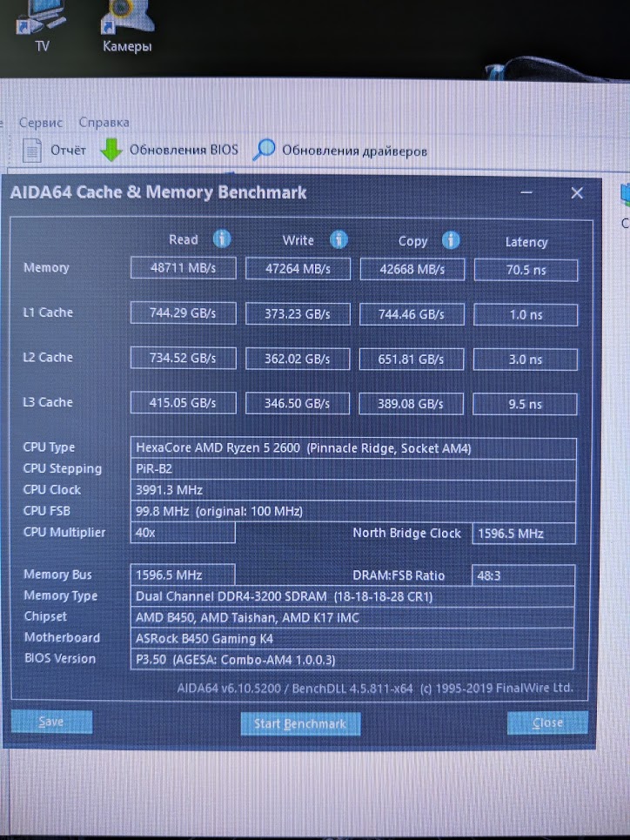Click CPU Multiplier value 40x

pos(183,533)
